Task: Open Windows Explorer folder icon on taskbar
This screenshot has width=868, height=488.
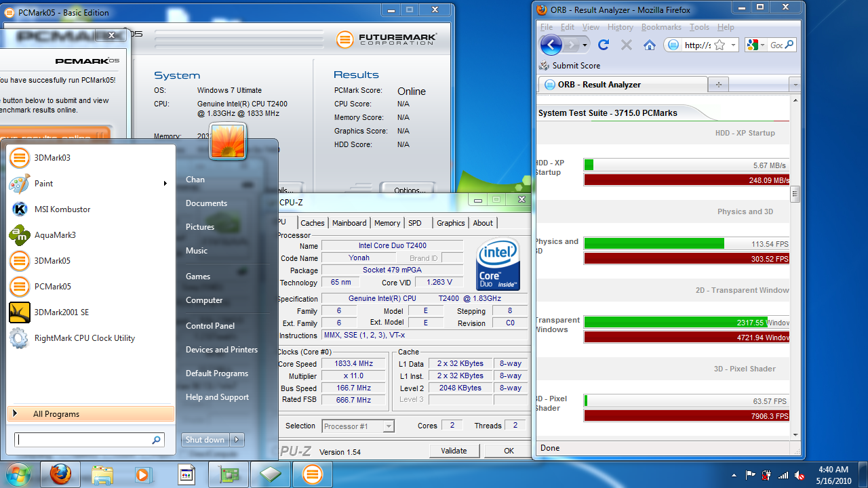Action: (x=102, y=474)
